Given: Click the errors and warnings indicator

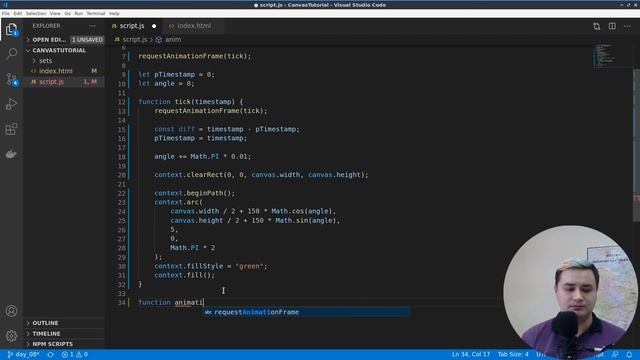Looking at the screenshot, I should point(75,355).
